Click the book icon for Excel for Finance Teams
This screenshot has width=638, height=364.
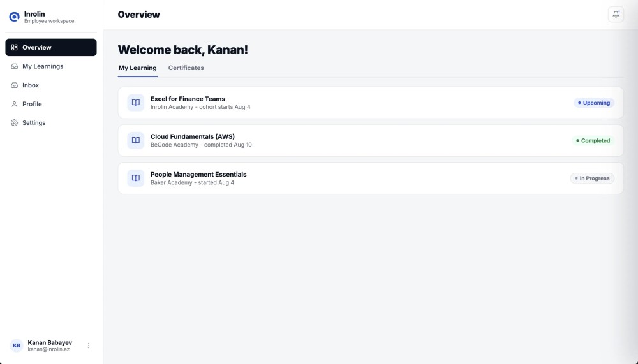[135, 103]
